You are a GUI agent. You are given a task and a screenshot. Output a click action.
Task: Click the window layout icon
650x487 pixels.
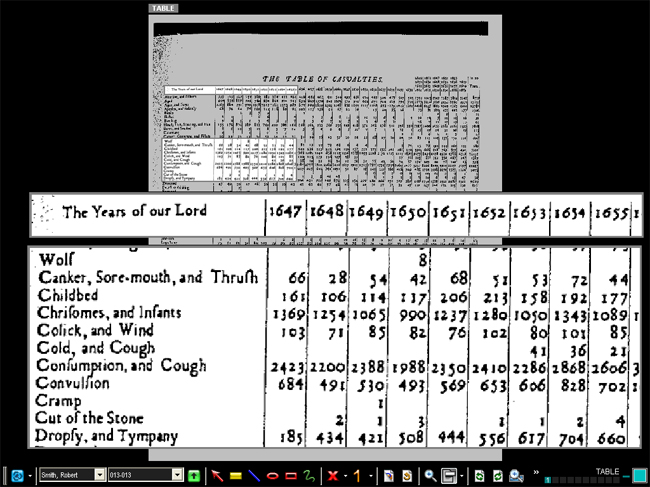449,475
